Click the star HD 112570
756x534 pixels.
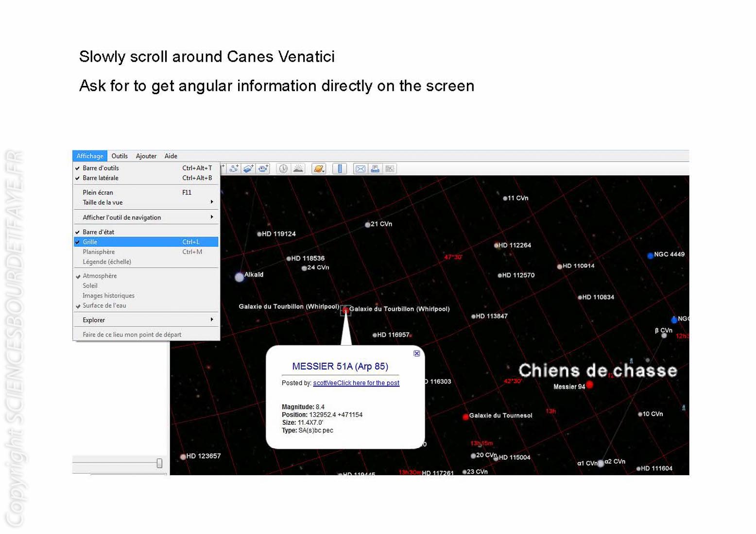point(499,276)
